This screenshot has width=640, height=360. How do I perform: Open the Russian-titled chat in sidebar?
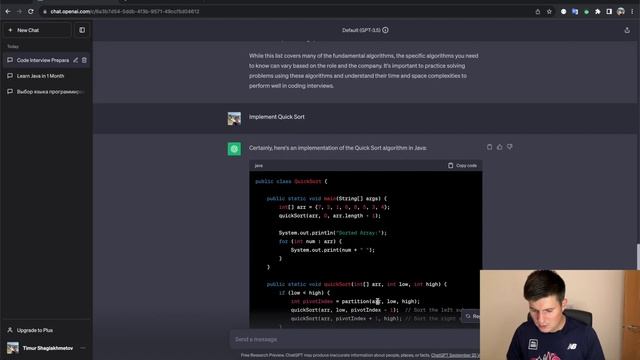[46, 92]
